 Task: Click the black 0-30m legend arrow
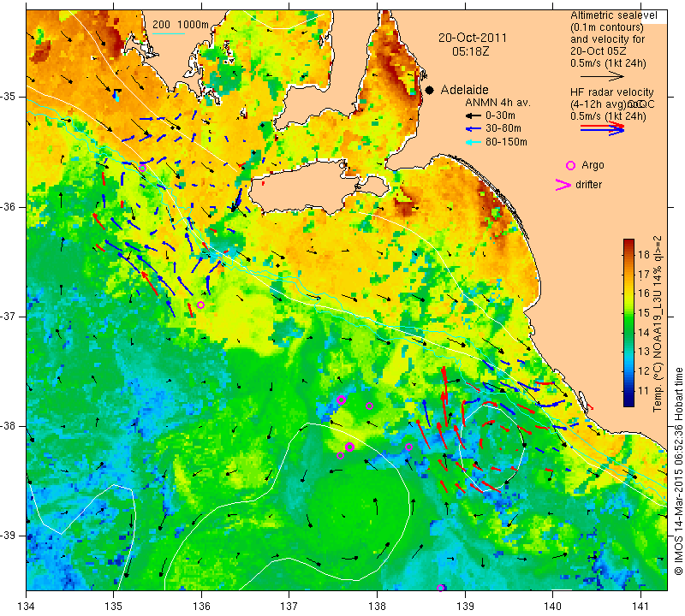point(474,116)
